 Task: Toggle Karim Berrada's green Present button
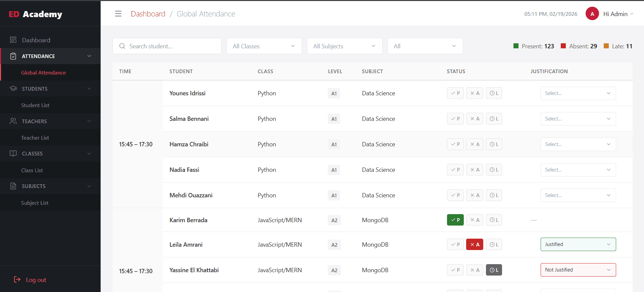click(x=455, y=220)
